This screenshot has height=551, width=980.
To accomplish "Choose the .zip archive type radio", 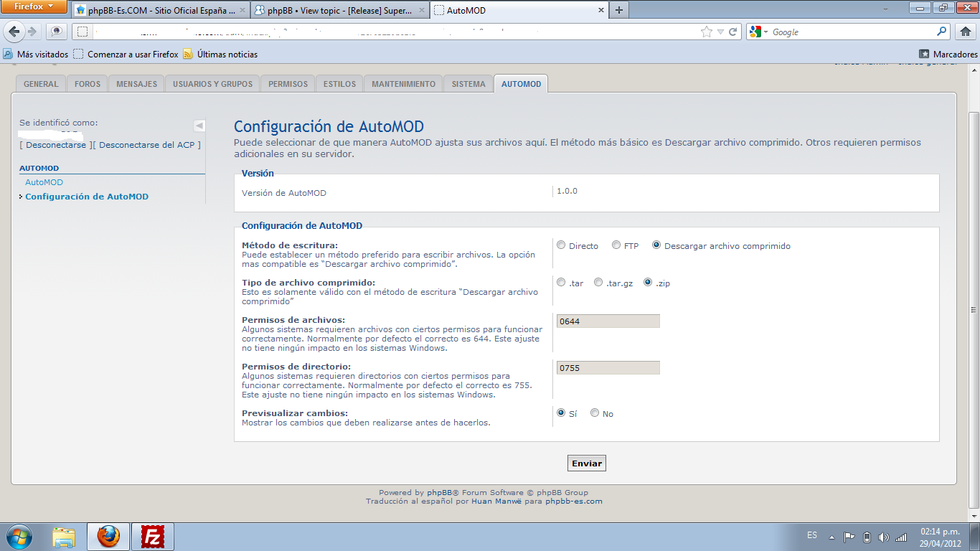I will [649, 283].
